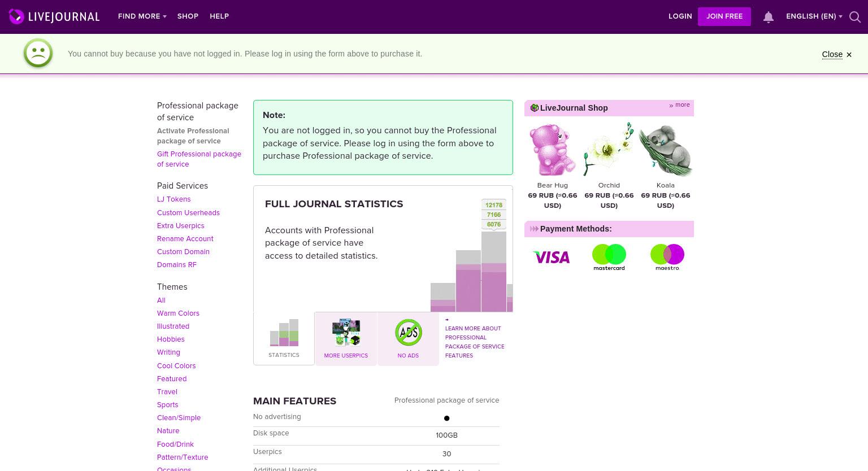
Task: Click the sad face notice icon
Action: tap(38, 53)
